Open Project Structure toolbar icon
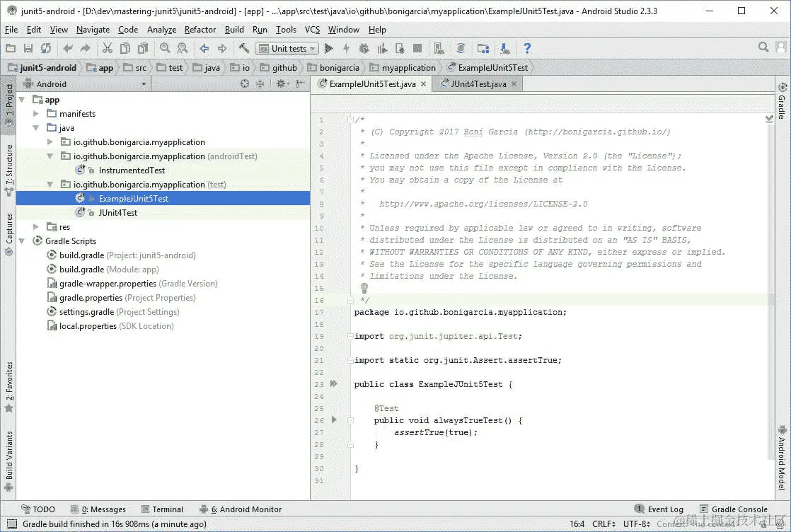 click(x=483, y=48)
